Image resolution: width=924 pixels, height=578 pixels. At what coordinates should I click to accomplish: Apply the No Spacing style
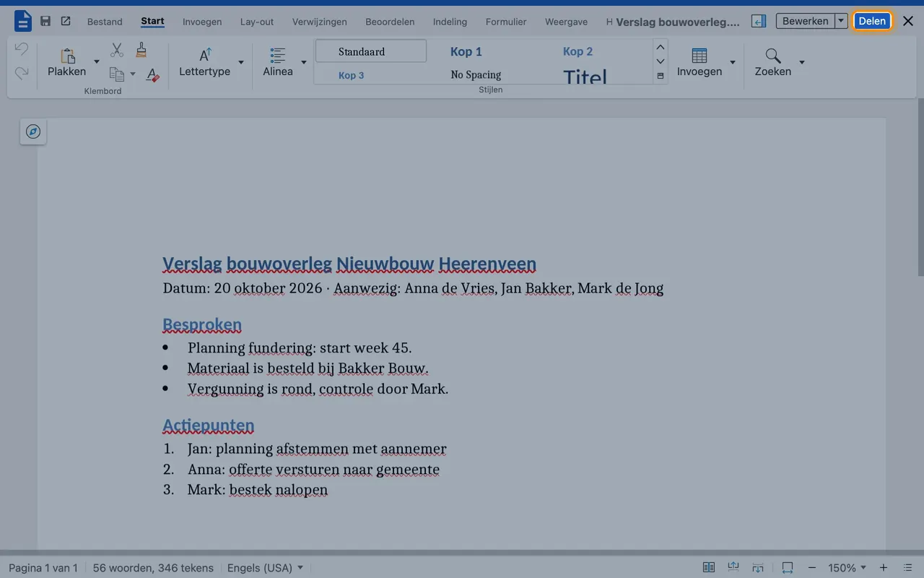pos(476,74)
